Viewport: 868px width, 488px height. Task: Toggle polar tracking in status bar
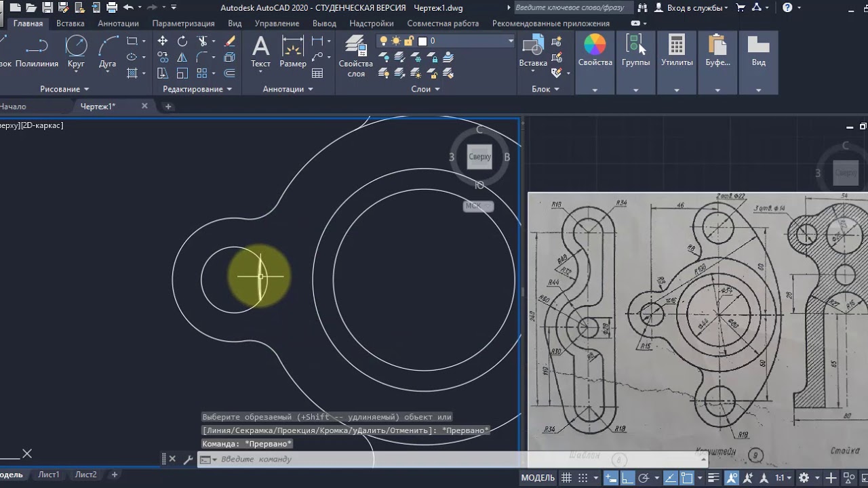644,478
